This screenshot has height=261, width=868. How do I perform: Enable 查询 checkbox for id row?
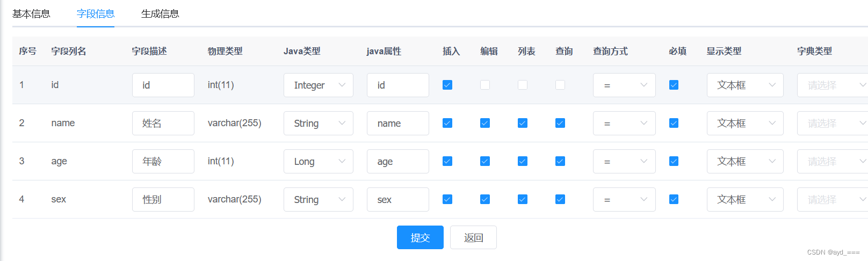coord(560,85)
